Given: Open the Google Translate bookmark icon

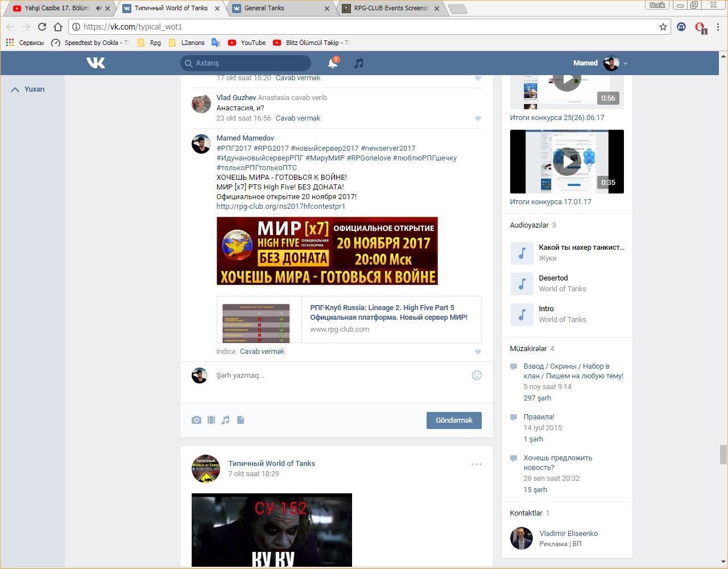Looking at the screenshot, I should pyautogui.click(x=216, y=43).
